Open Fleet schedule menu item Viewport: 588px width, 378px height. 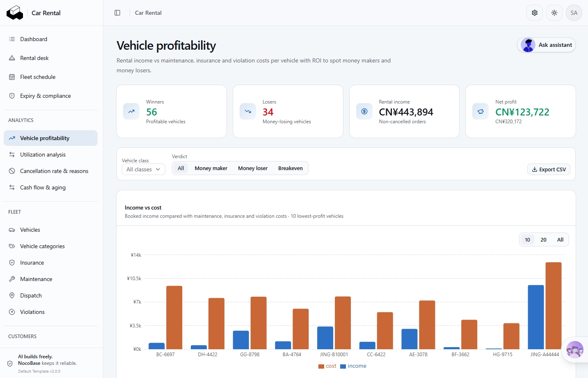tap(50, 77)
